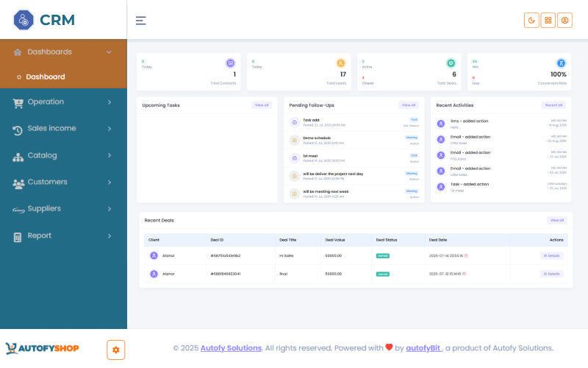Click calendar icon next to 2025-07-14 deal date
The height and width of the screenshot is (368, 588).
pos(466,255)
